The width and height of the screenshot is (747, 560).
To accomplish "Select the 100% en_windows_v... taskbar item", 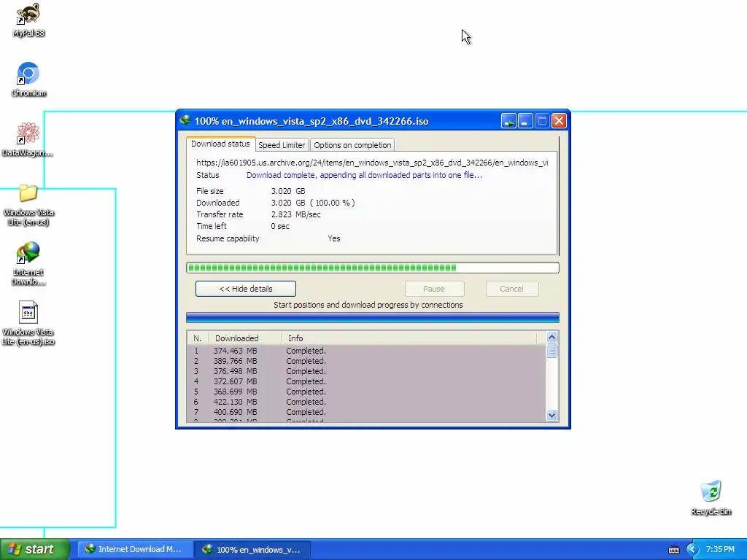I will (253, 549).
